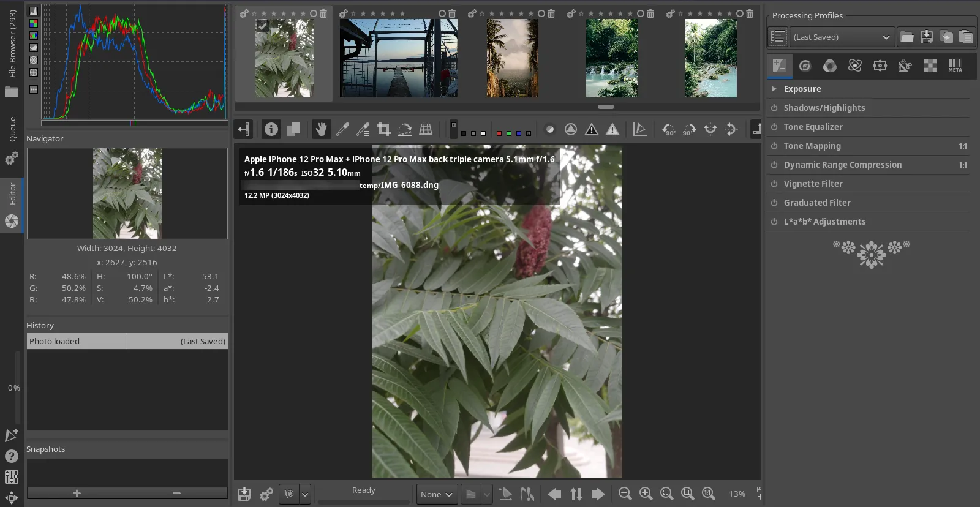Viewport: 980px width, 507px height.
Task: Zoom out of the preview
Action: point(625,494)
